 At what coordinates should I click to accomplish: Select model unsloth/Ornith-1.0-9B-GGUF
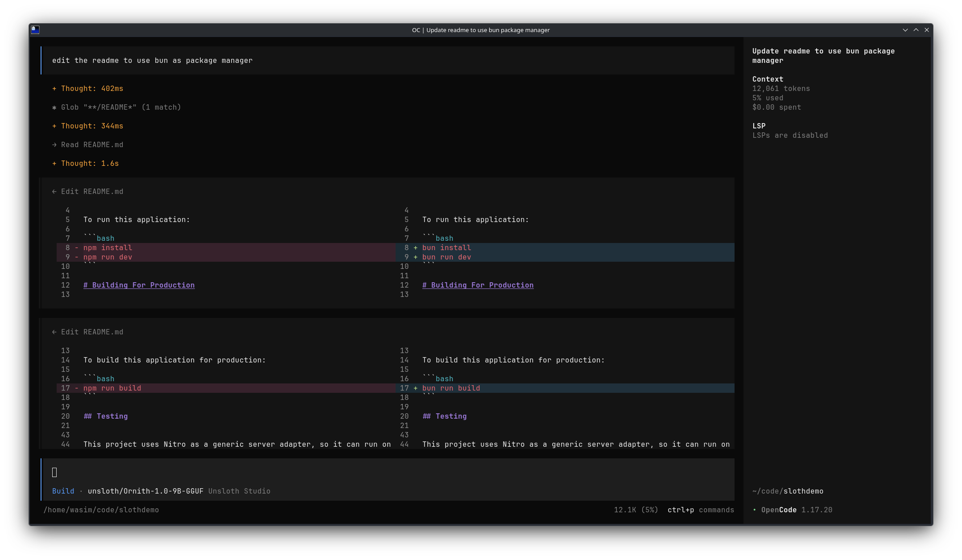pos(145,491)
